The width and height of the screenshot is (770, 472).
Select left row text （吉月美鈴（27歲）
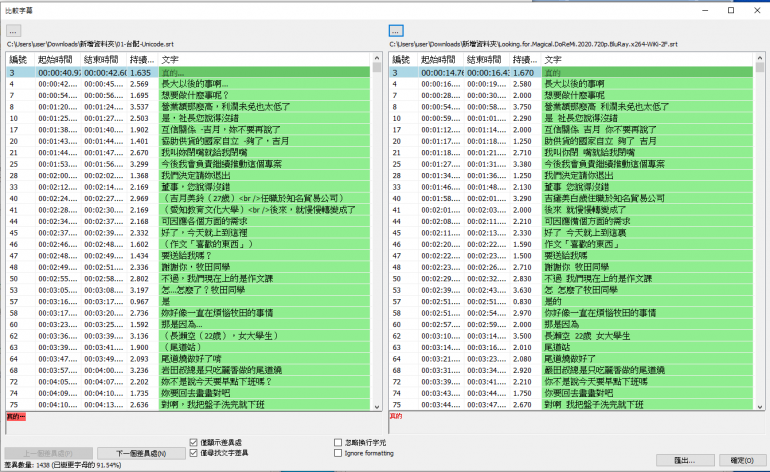pos(188,198)
